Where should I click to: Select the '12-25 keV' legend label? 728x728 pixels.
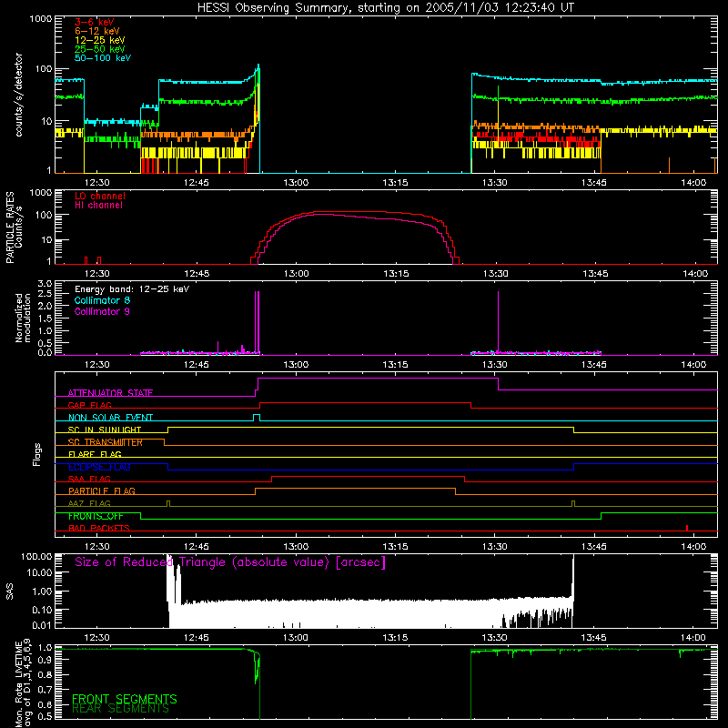coord(100,40)
